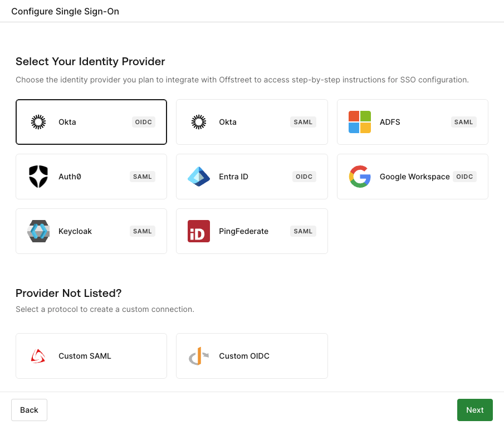Click SAML badge on second Okta card

(303, 122)
